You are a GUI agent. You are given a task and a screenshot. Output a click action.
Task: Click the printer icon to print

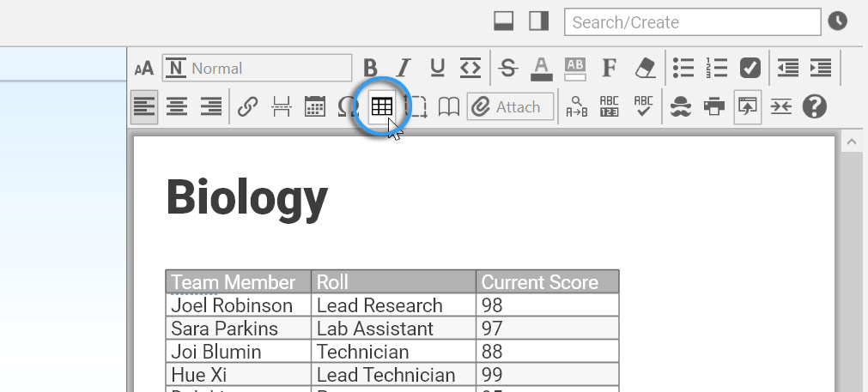(x=713, y=107)
